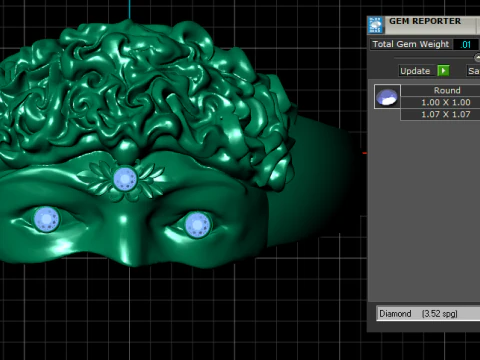Select the round gem thumbnail
480x360 pixels.
387,96
